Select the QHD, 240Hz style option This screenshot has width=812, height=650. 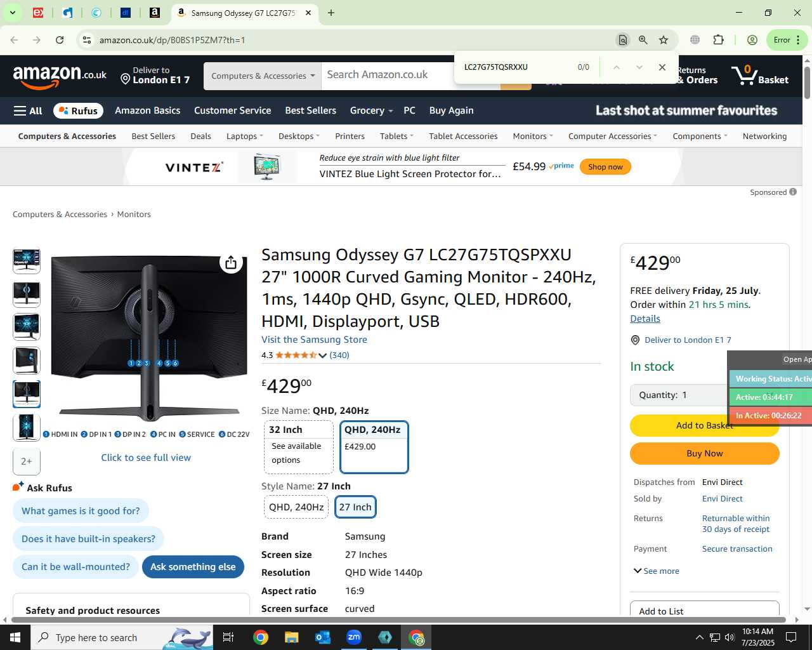296,507
